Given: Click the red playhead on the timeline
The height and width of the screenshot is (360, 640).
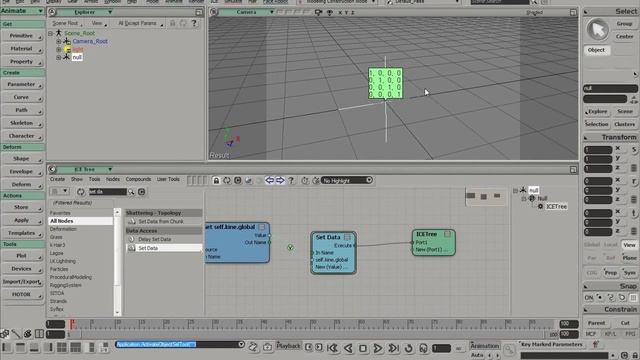Looking at the screenshot, I should (x=72, y=324).
